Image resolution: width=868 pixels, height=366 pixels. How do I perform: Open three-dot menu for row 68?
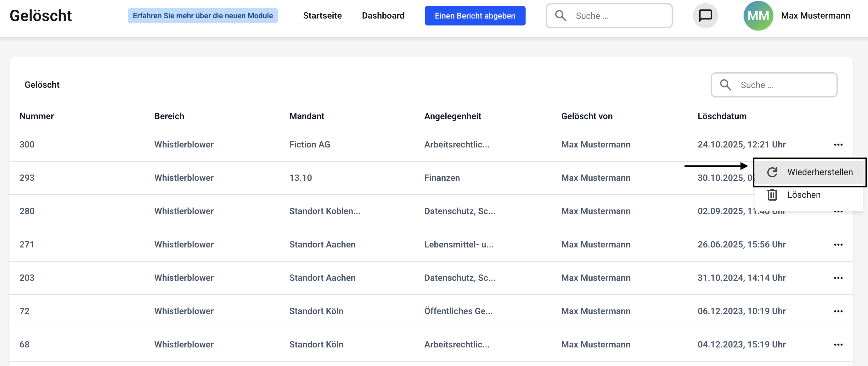point(838,344)
